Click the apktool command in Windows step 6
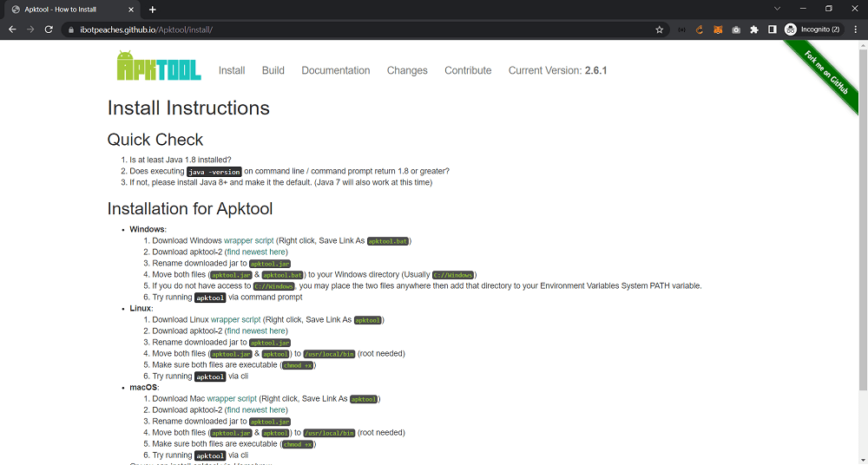The width and height of the screenshot is (868, 465). pyautogui.click(x=210, y=298)
